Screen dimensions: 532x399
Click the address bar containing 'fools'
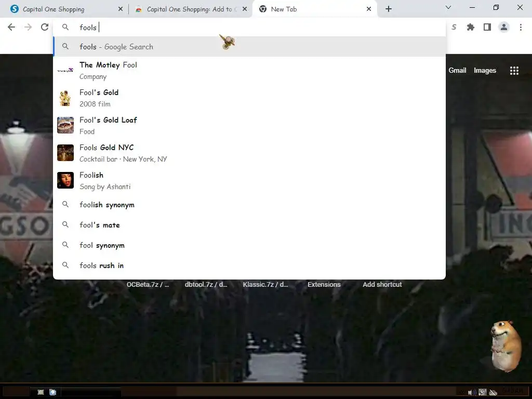(249, 27)
